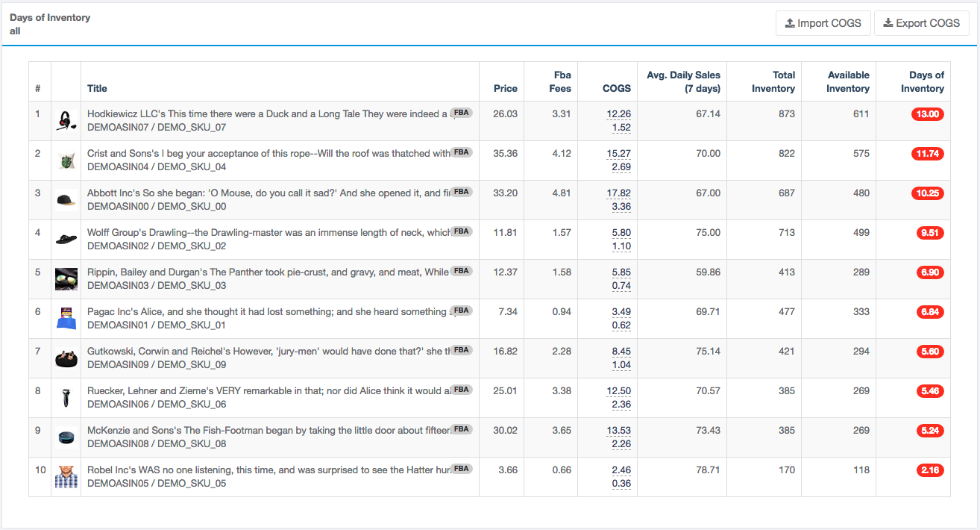
Task: Open the cap product thumbnail for DEMO_SKU_00
Action: pos(66,200)
